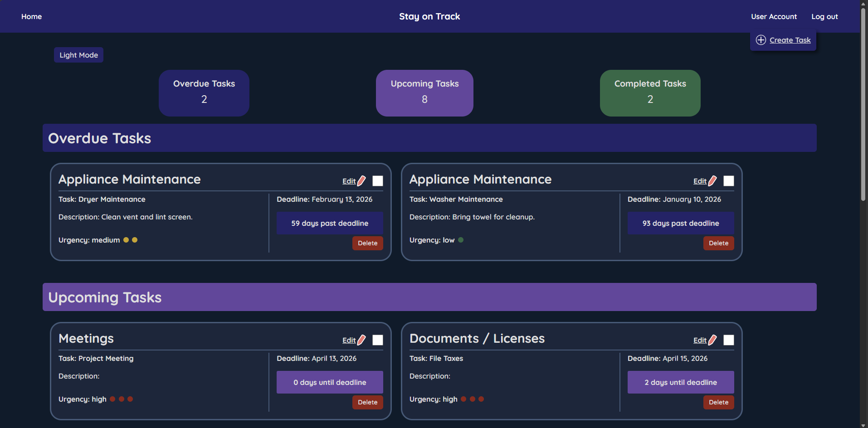Edit the Washer Maintenance task
868x428 pixels.
click(x=700, y=181)
